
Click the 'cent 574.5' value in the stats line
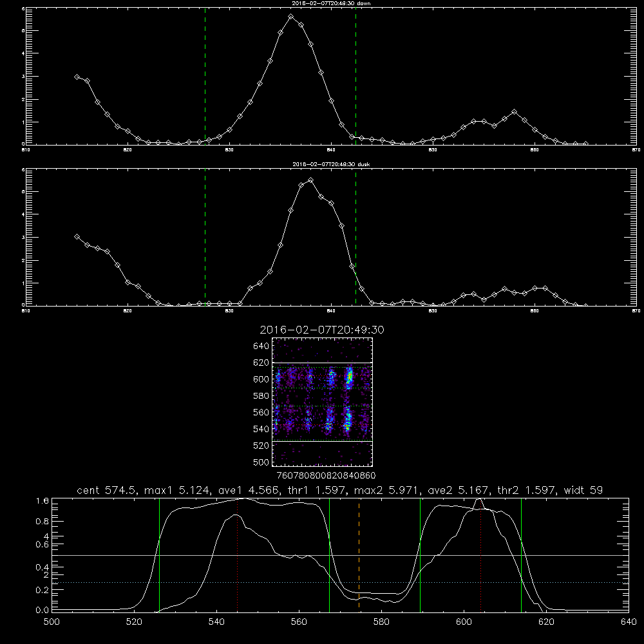(x=107, y=490)
